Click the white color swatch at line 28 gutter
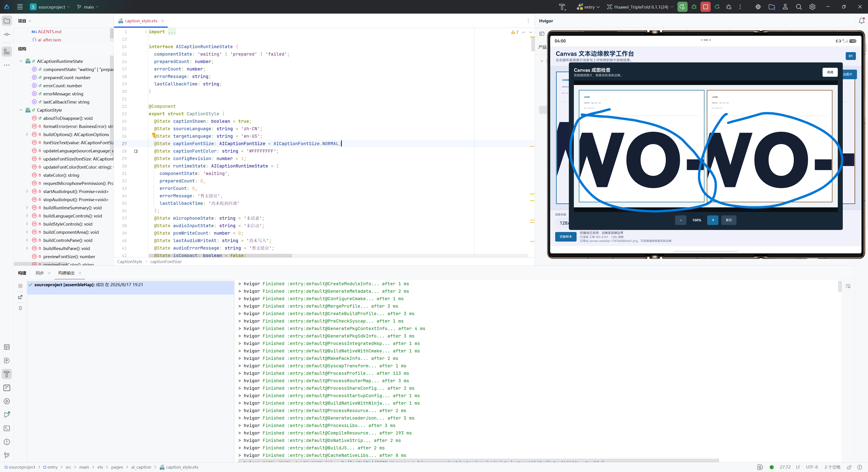 tap(136, 151)
